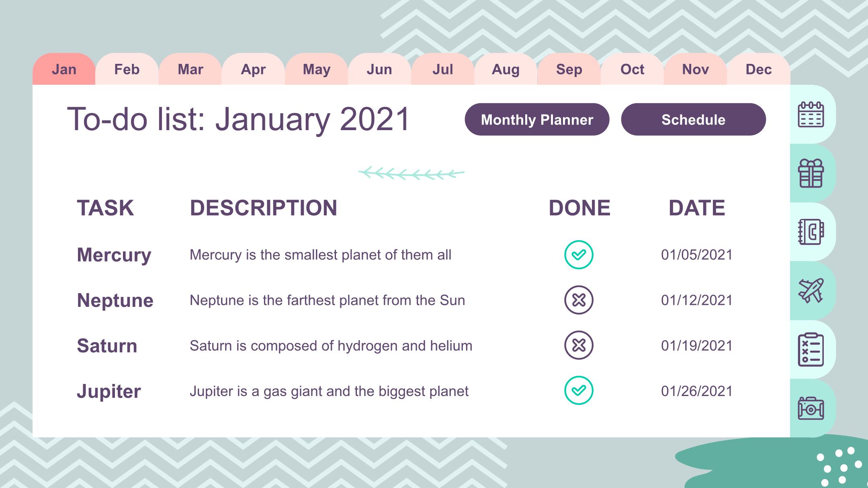Click the camera icon in the sidebar

pyautogui.click(x=811, y=408)
